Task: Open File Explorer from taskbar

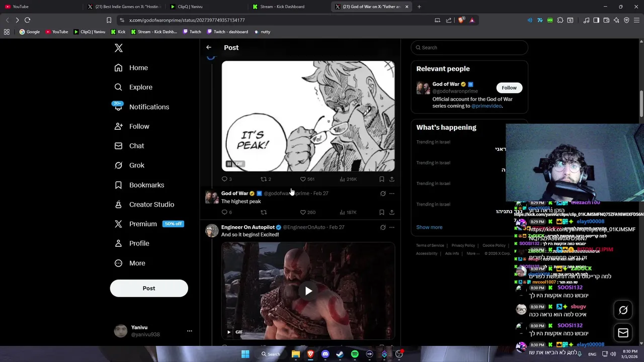Action: click(x=296, y=354)
